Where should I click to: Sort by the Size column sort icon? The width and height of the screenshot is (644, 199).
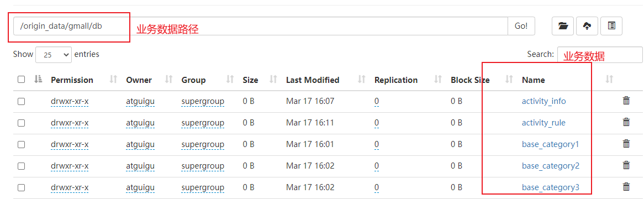[273, 80]
